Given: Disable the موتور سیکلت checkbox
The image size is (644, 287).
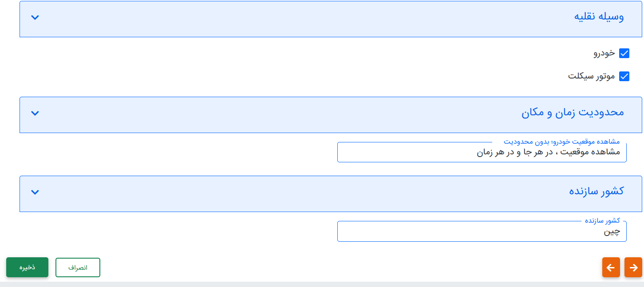Looking at the screenshot, I should click(x=624, y=76).
